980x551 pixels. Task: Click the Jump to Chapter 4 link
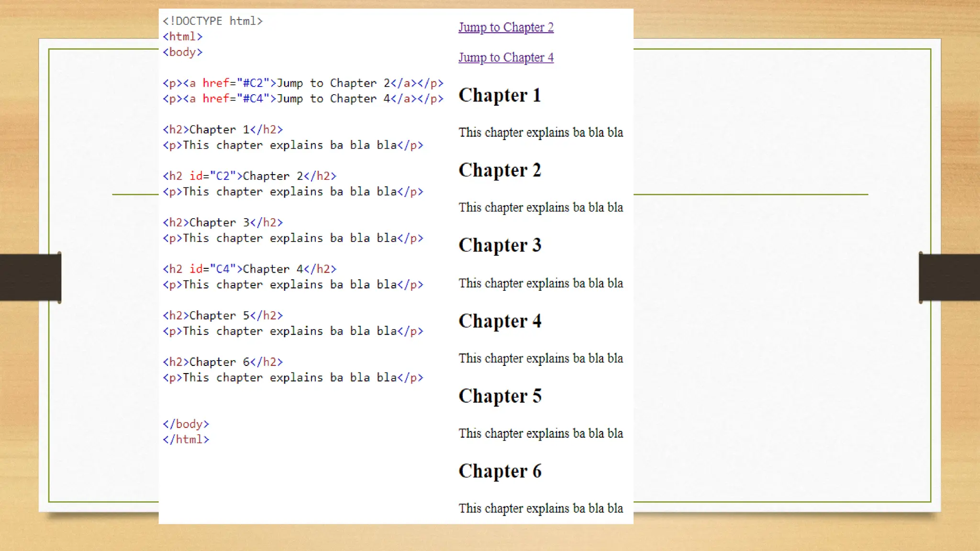pos(506,57)
